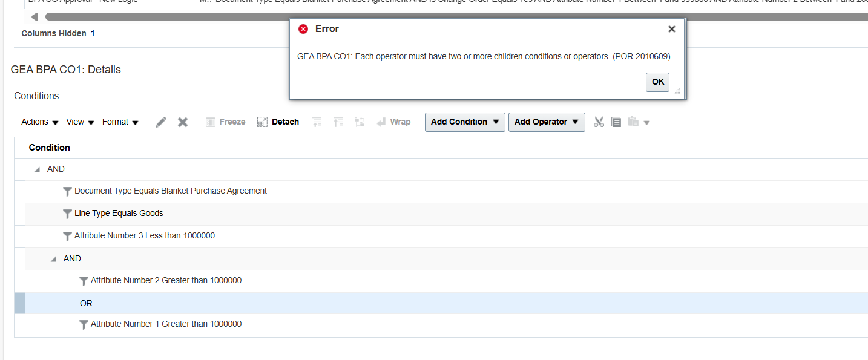Viewport: 868px width, 360px height.
Task: Click the filter icon beside Line Type Equals Goods
Action: point(67,214)
